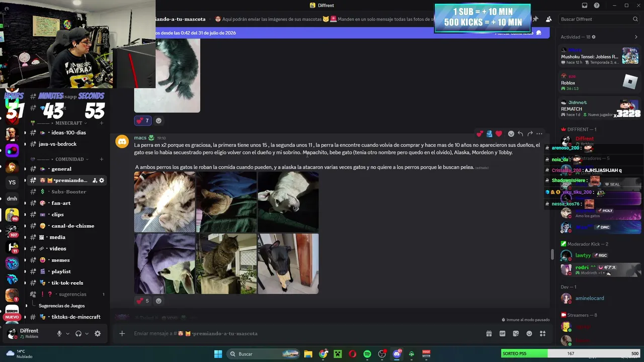Toggle the heart reaction with 5 count

(143, 301)
